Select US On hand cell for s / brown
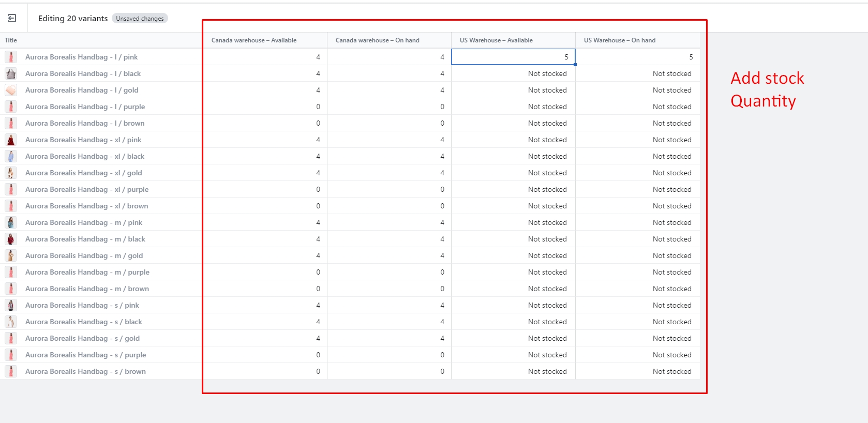Image resolution: width=868 pixels, height=423 pixels. pos(637,371)
